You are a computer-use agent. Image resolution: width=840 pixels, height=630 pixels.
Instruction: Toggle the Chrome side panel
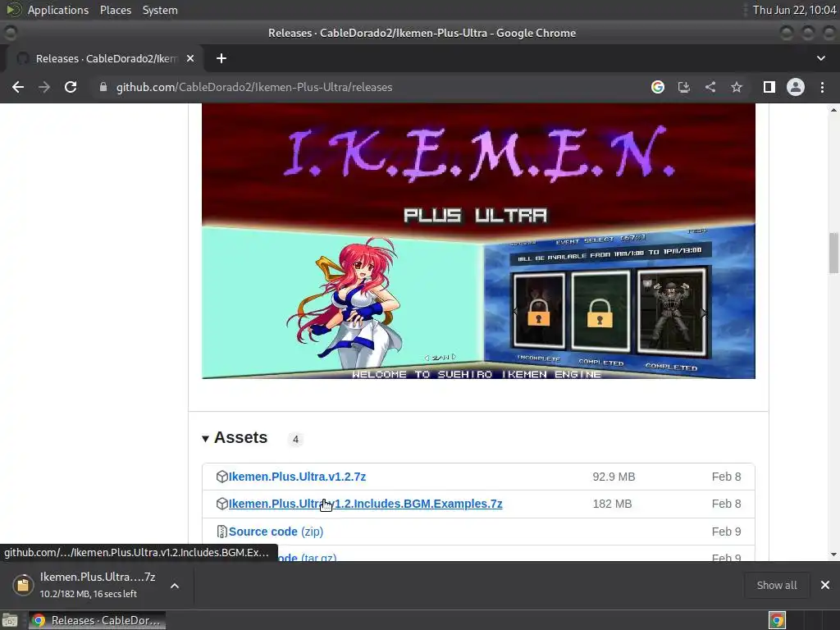[x=769, y=87]
